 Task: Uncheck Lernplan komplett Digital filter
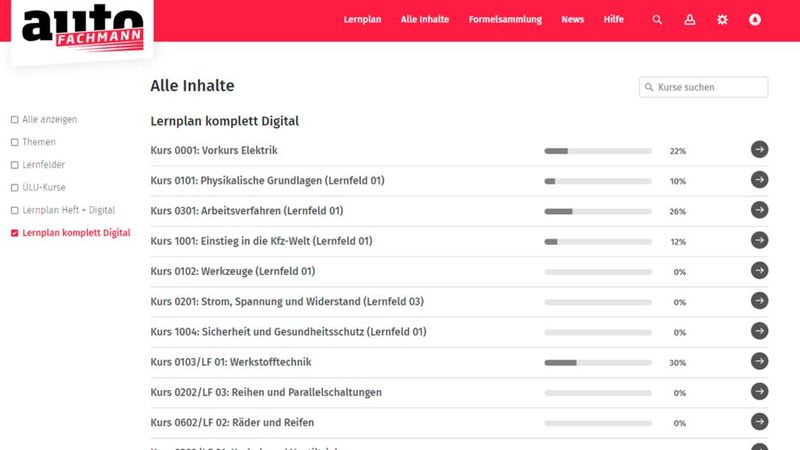click(14, 233)
